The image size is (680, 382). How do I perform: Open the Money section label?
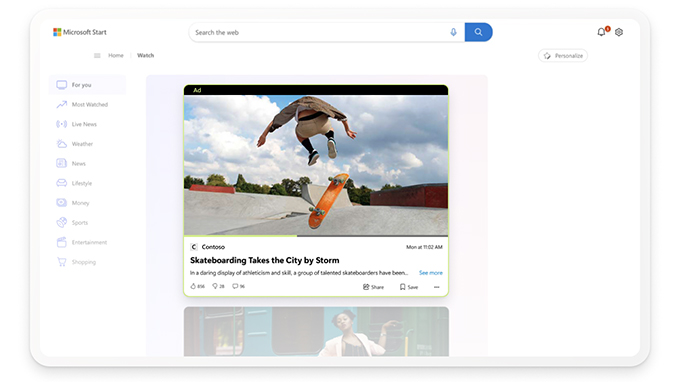(80, 203)
